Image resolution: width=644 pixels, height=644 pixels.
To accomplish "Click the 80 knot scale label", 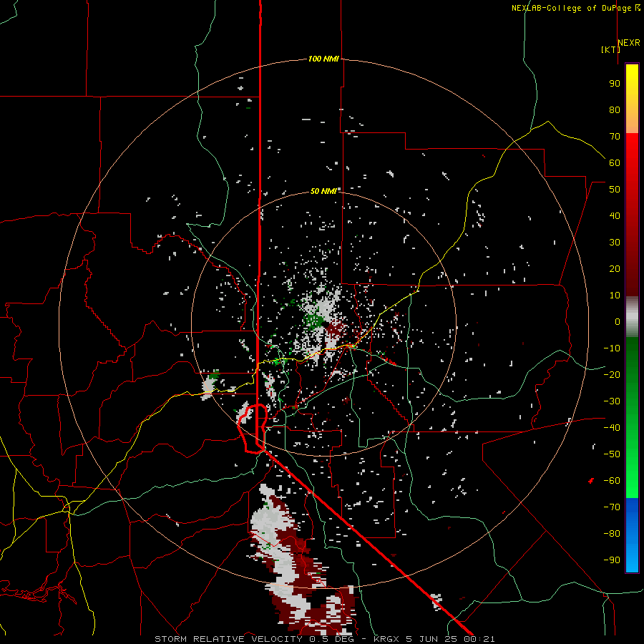I will coord(615,110).
